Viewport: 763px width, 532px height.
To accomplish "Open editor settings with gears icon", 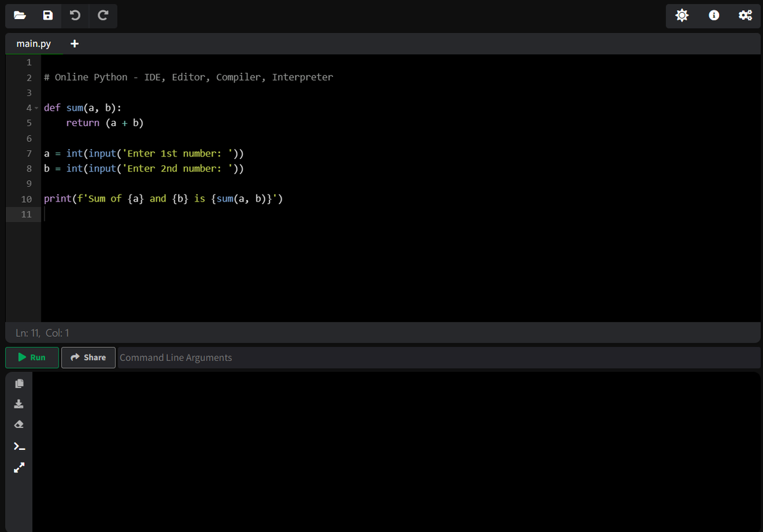I will click(745, 15).
